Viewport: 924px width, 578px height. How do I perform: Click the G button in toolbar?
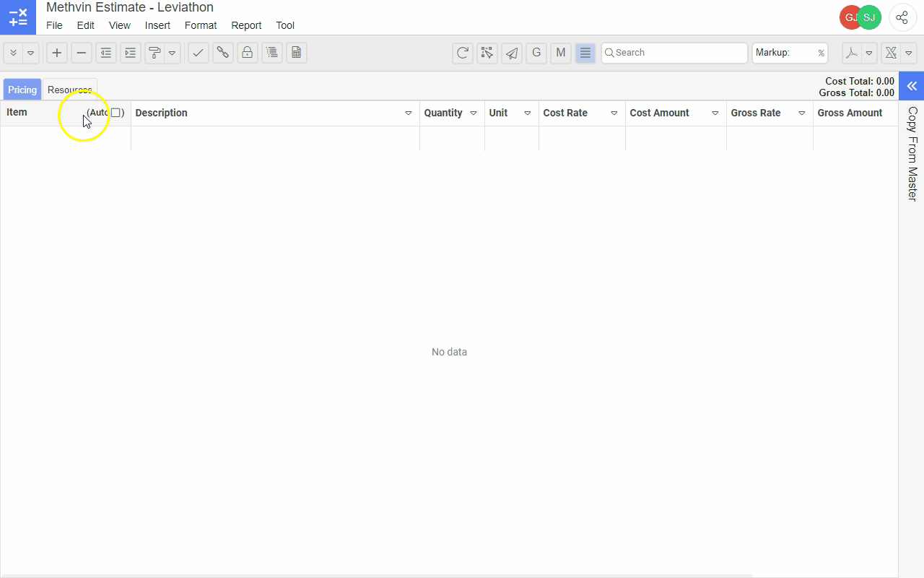pyautogui.click(x=536, y=53)
